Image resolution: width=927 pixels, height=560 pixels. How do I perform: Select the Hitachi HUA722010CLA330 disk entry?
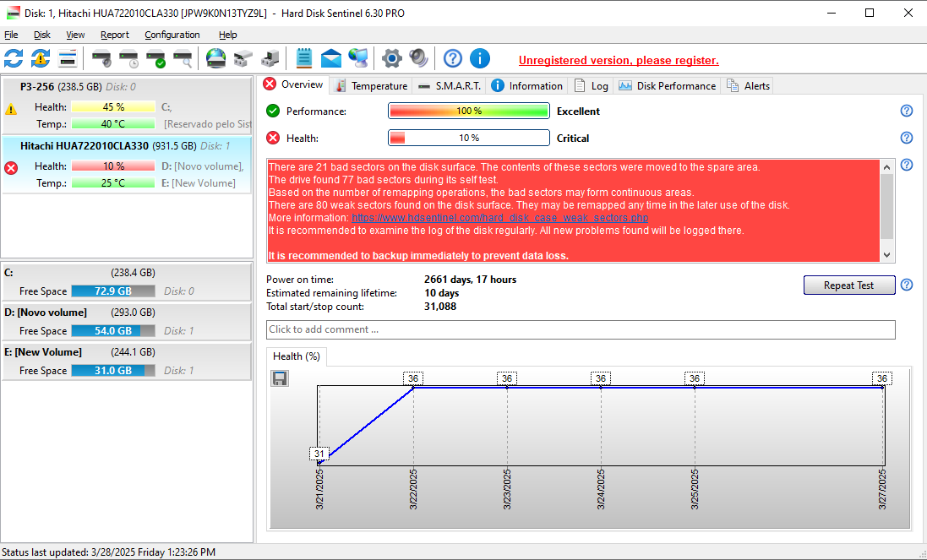[127, 164]
